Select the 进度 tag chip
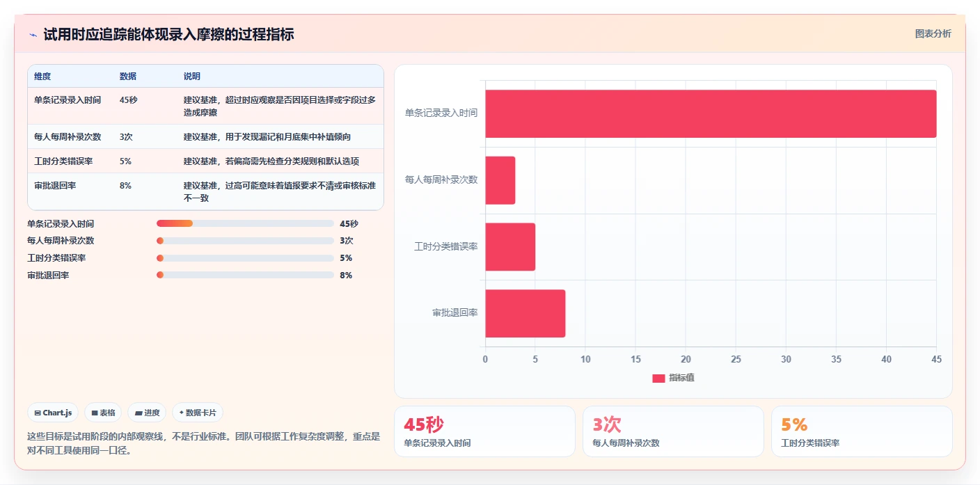Image resolution: width=980 pixels, height=485 pixels. 147,413
